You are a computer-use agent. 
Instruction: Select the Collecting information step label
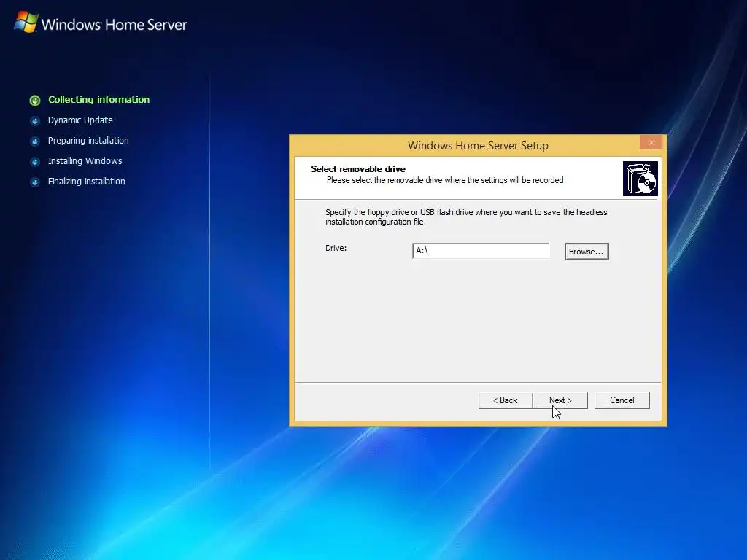click(x=98, y=99)
